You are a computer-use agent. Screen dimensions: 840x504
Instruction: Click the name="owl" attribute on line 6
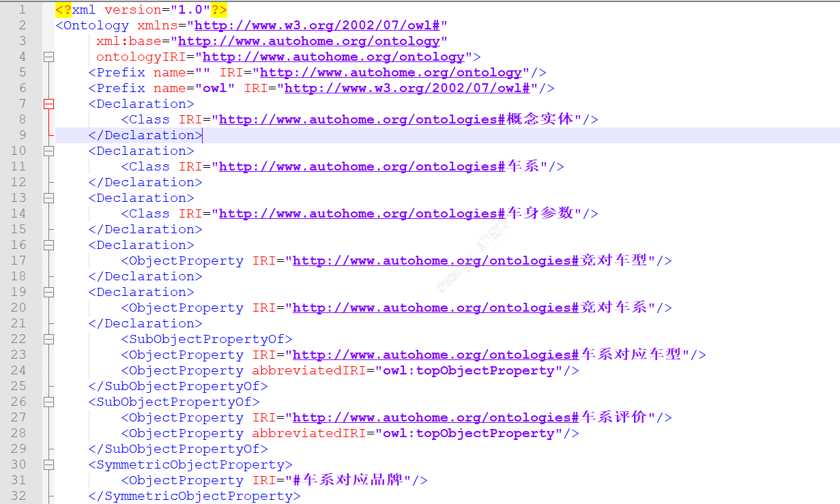[194, 89]
